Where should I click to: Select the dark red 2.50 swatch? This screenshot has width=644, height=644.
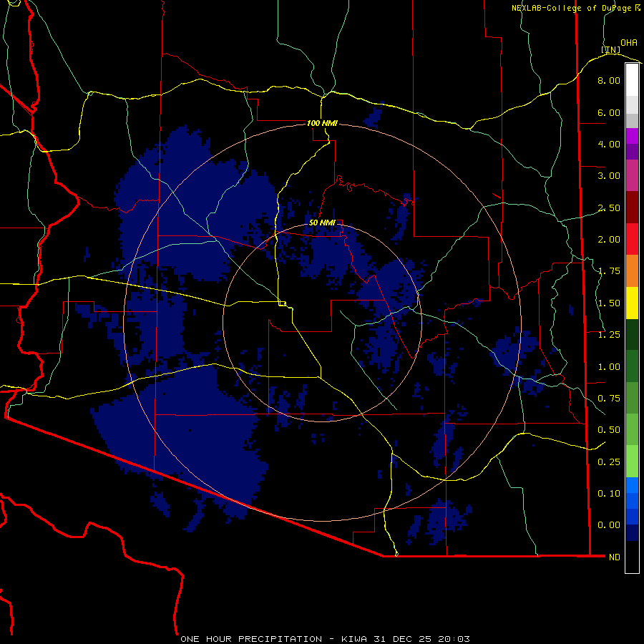632,208
